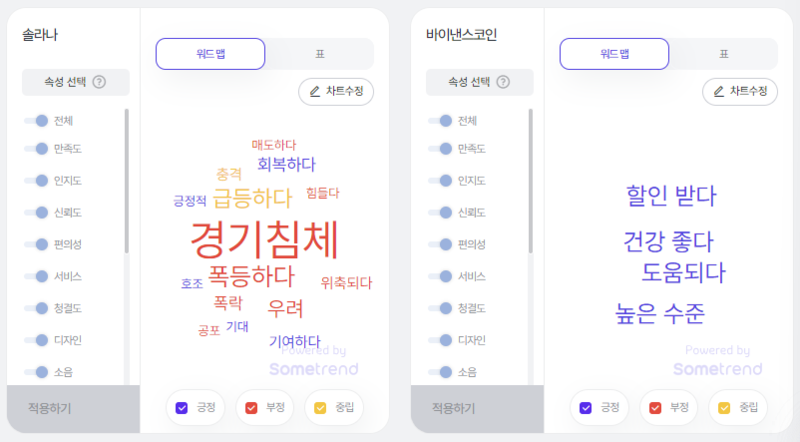Switch to the 표 tab in 솔라나 panel
800x442 pixels.
(x=320, y=54)
